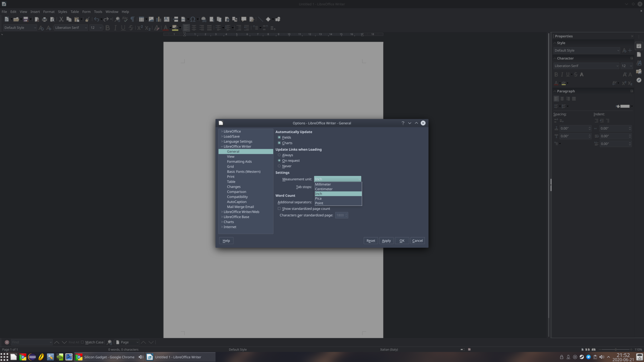
Task: Click Insert Special Character omega icon
Action: pyautogui.click(x=193, y=19)
